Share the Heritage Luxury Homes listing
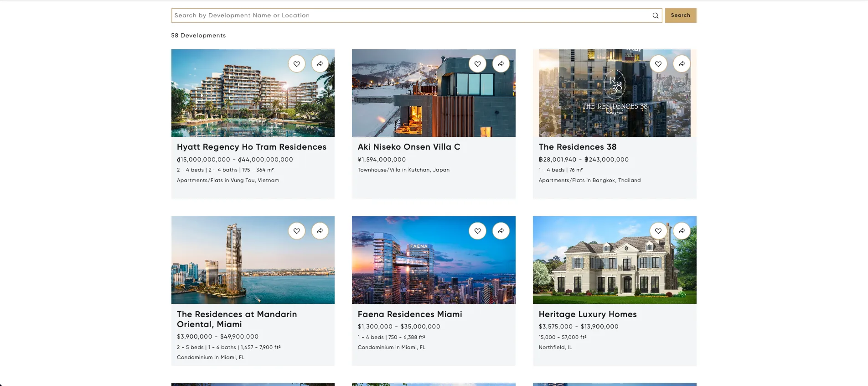 pyautogui.click(x=682, y=231)
